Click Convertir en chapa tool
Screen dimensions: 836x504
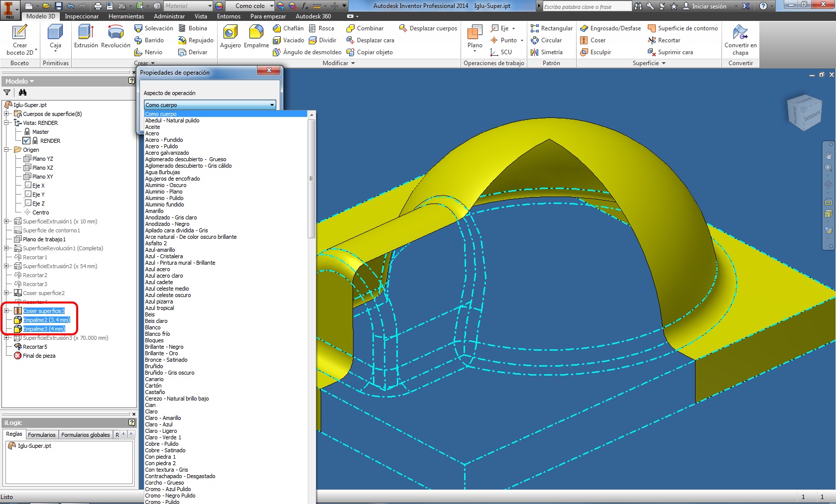pyautogui.click(x=740, y=40)
